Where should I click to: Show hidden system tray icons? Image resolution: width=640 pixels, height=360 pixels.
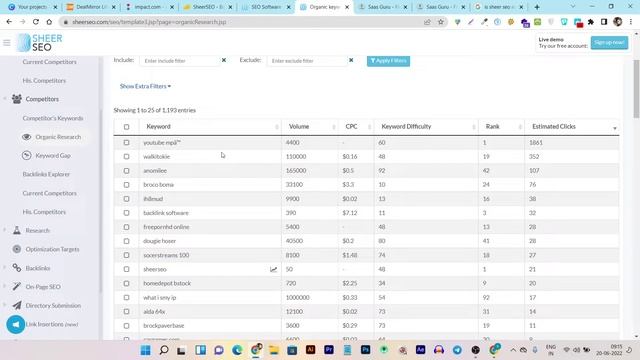tap(513, 350)
